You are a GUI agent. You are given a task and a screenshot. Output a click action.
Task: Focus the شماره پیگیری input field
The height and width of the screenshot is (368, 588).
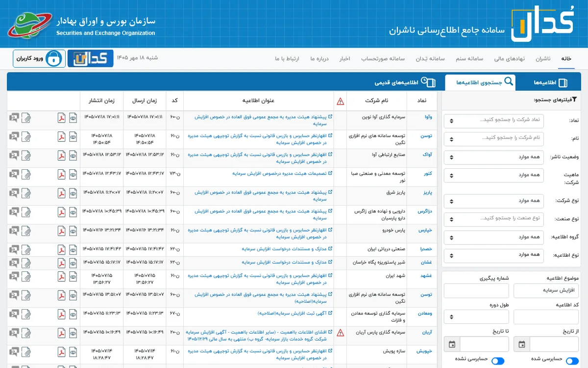pos(476,290)
